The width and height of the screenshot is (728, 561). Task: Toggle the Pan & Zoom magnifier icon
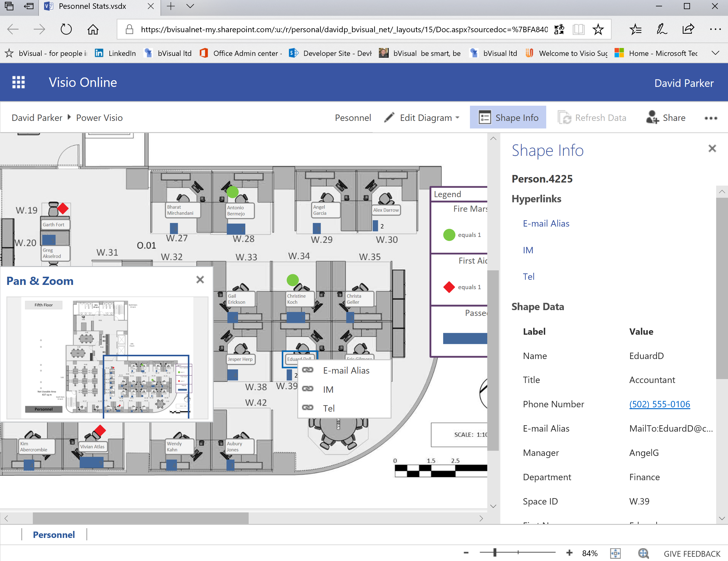click(x=643, y=553)
